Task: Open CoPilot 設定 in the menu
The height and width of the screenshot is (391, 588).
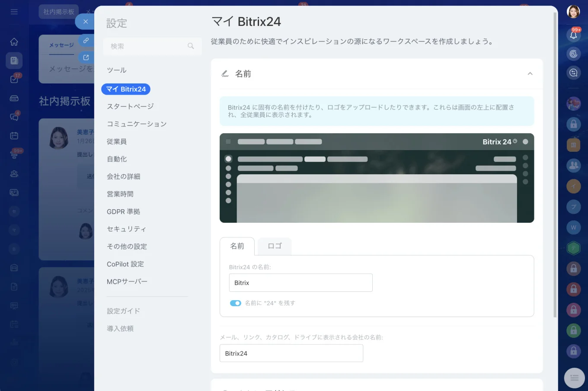Action: (x=125, y=264)
